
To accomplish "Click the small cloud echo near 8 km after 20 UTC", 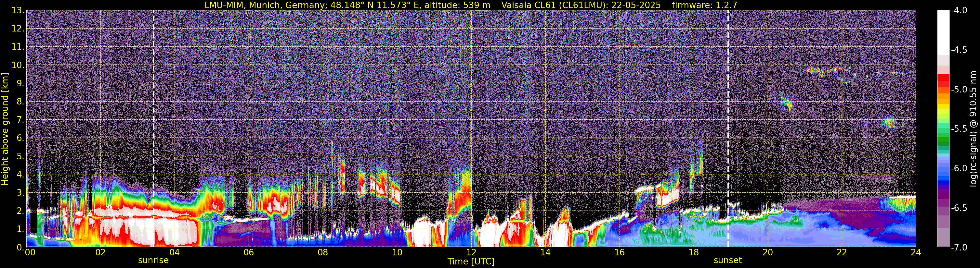I will pos(788,103).
